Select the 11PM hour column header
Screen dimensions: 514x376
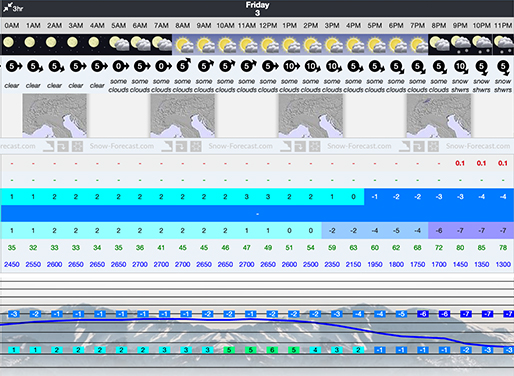coord(503,25)
